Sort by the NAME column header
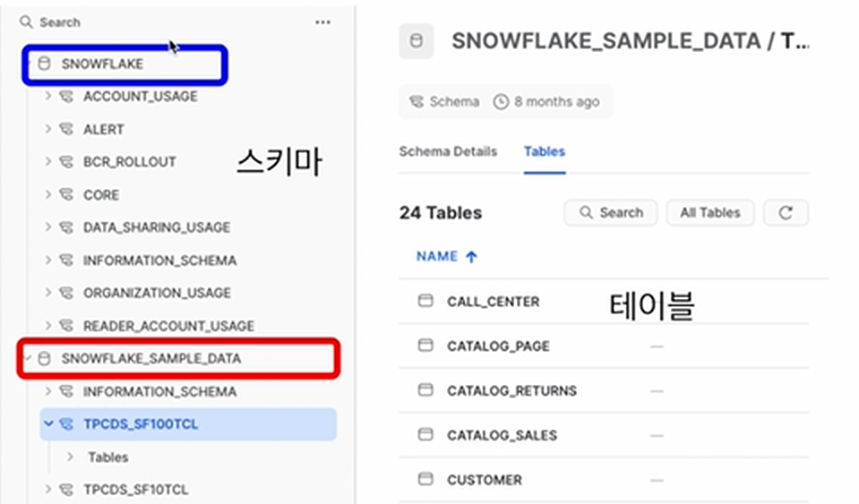Viewport: 859px width, 504px height. 436,257
